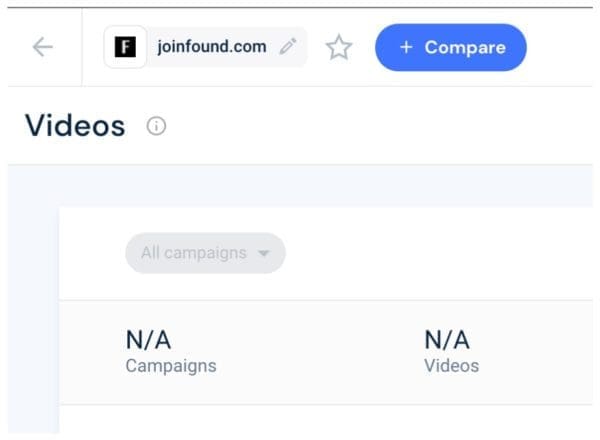The width and height of the screenshot is (600, 440).
Task: Click the blank area right of the Videos info icon
Action: pyautogui.click(x=380, y=126)
